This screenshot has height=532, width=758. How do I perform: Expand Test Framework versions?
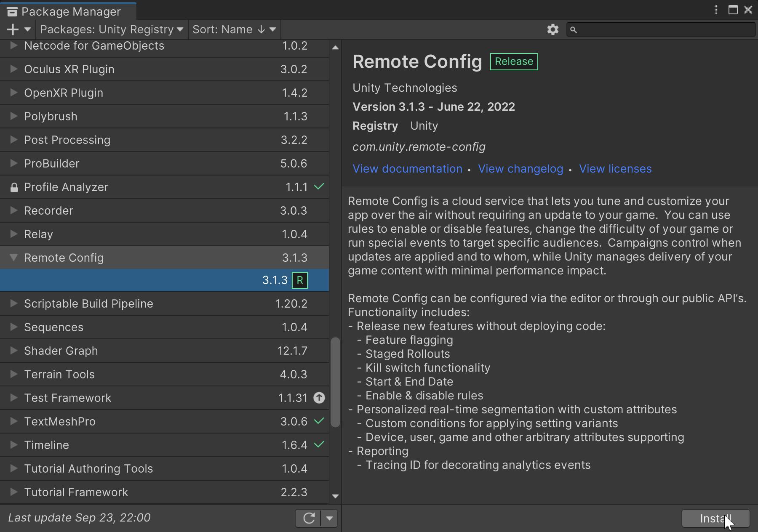pyautogui.click(x=13, y=397)
